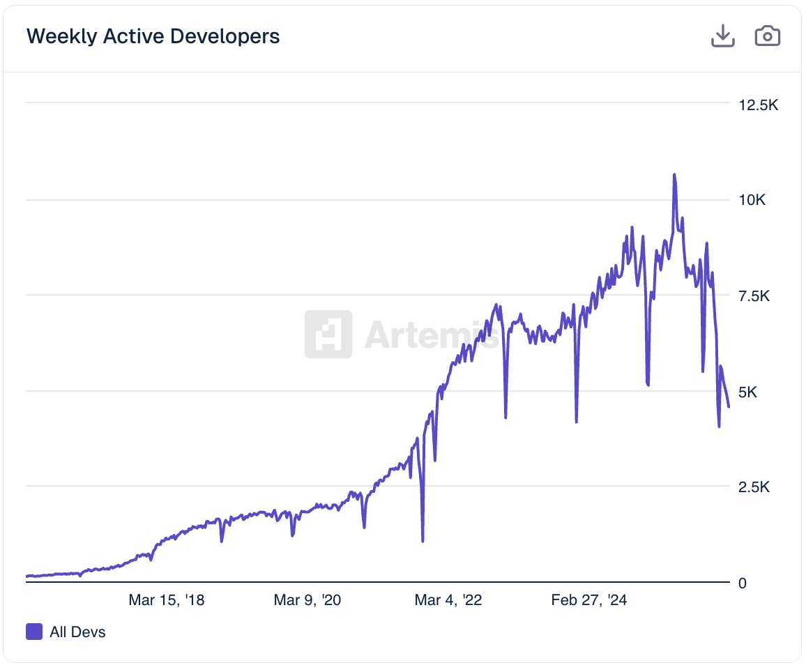The height and width of the screenshot is (672, 806).
Task: Click the download chart data icon
Action: click(x=723, y=36)
